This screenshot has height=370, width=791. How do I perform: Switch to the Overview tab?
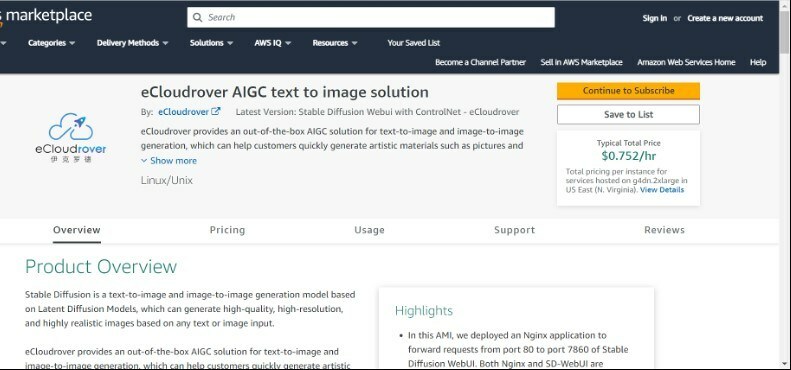pyautogui.click(x=77, y=230)
